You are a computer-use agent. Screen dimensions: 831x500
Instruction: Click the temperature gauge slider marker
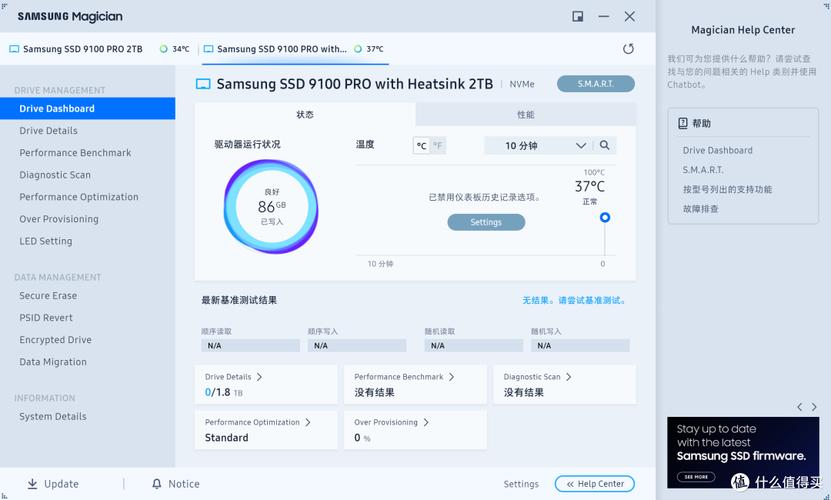(604, 217)
